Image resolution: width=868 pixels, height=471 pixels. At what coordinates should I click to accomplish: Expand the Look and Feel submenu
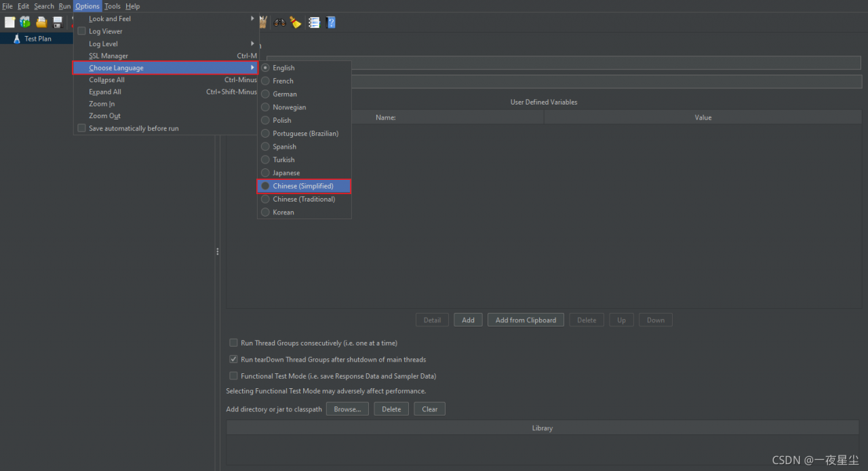click(166, 19)
